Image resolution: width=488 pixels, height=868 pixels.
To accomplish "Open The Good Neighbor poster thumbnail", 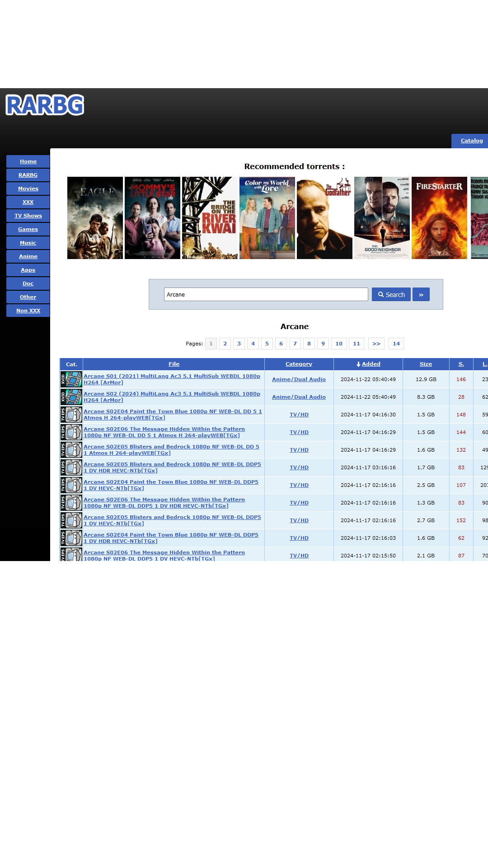I will 382,218.
